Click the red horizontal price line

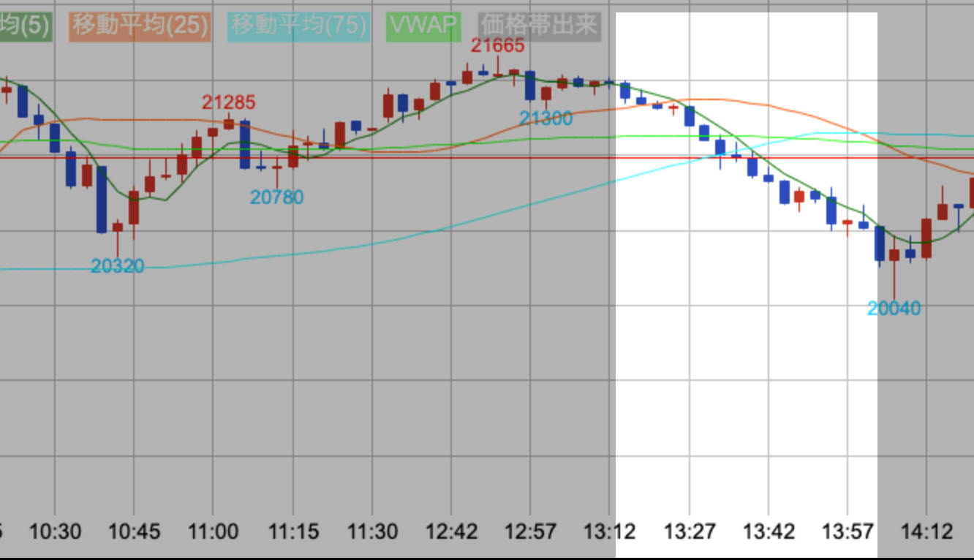click(x=439, y=157)
